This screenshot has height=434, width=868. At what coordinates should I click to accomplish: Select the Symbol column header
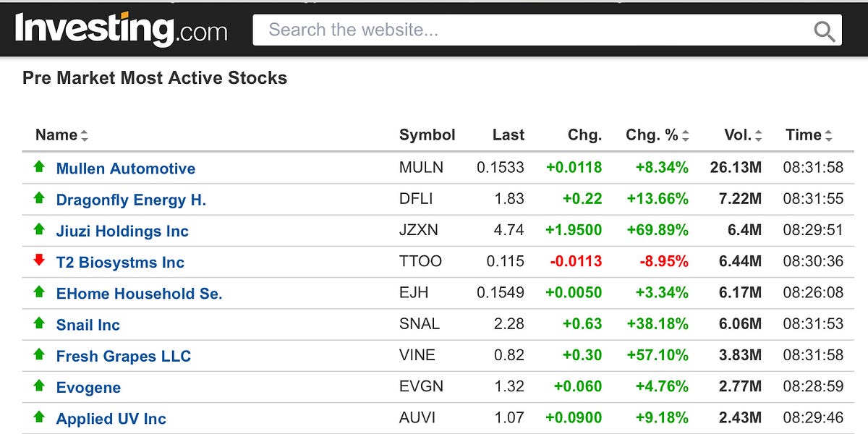[x=427, y=135]
